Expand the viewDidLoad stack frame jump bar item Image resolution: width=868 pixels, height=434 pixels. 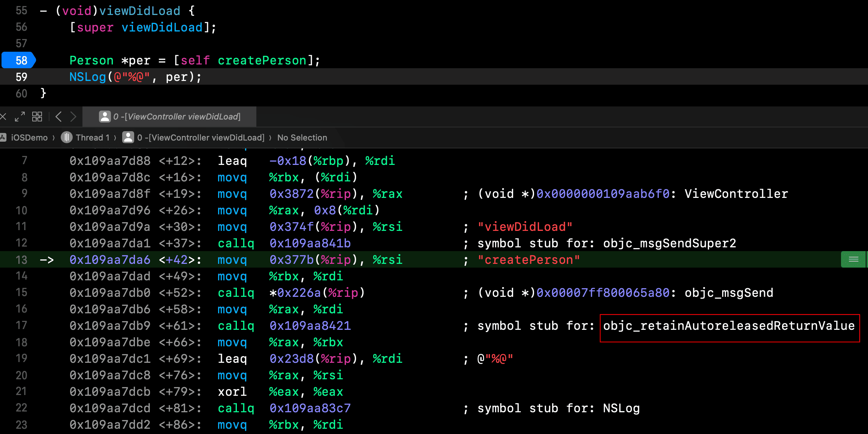pos(201,138)
